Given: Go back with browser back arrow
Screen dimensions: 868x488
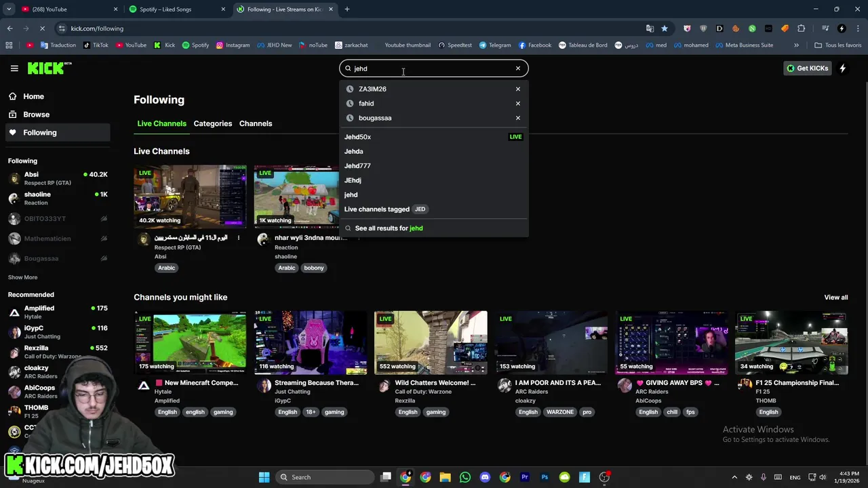Looking at the screenshot, I should (9, 28).
